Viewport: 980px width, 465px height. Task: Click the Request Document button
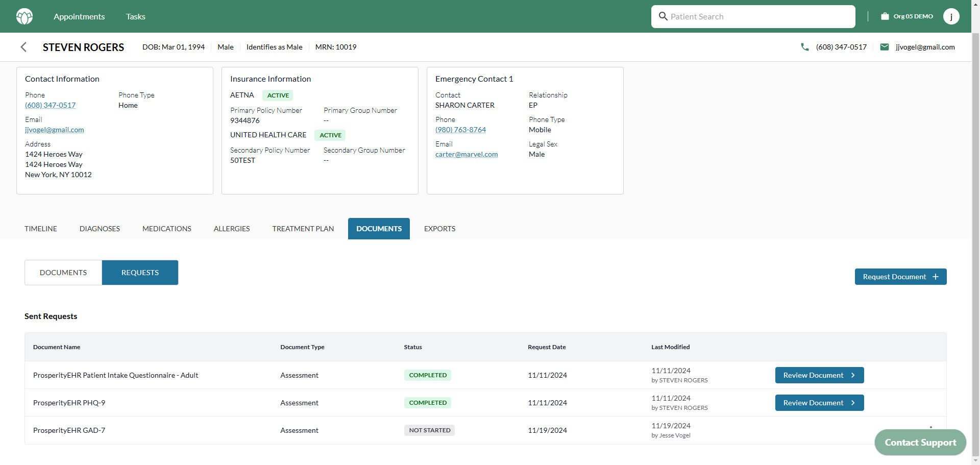(900, 276)
